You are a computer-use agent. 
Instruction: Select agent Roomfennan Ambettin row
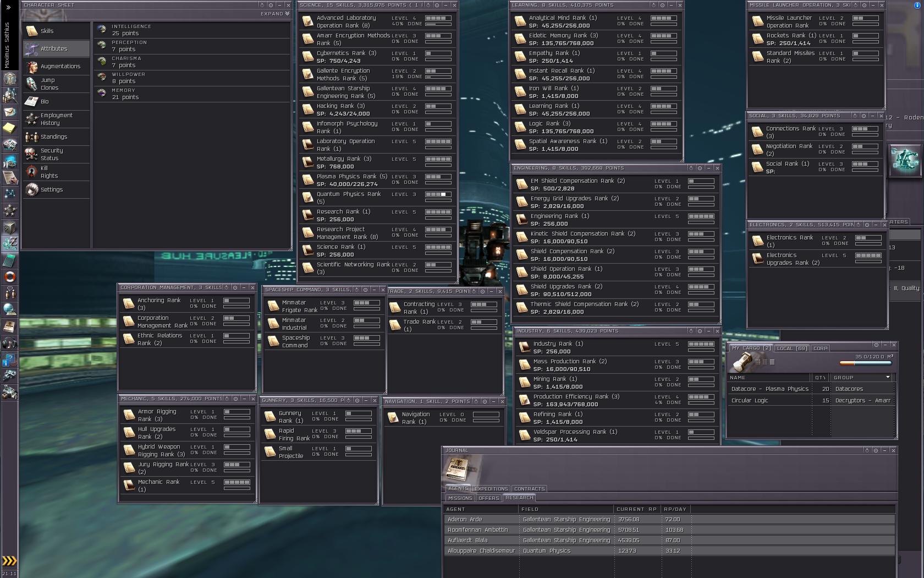point(477,530)
